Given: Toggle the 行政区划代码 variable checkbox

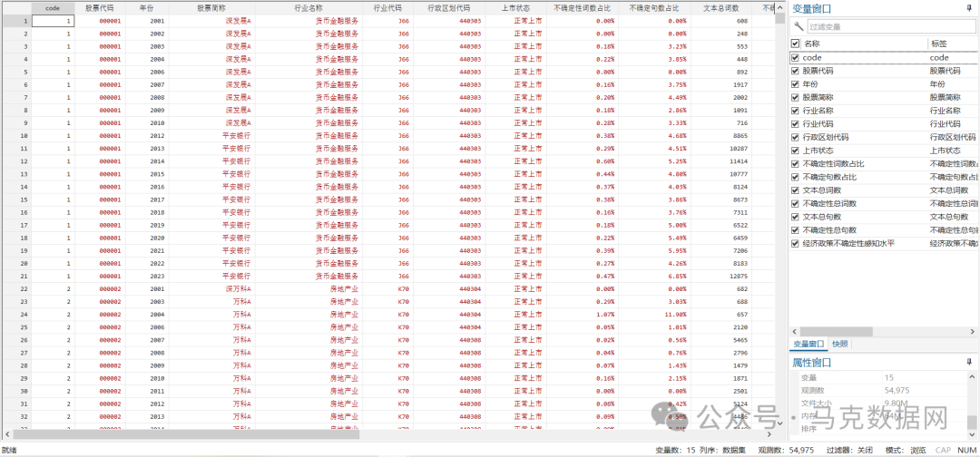Looking at the screenshot, I should (795, 137).
